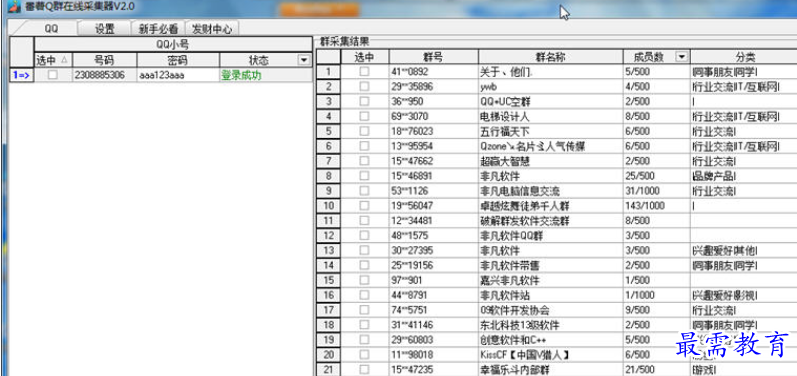Sort by the 选中 column in QQ小号
Image resolution: width=797 pixels, height=376 pixels.
[x=53, y=60]
